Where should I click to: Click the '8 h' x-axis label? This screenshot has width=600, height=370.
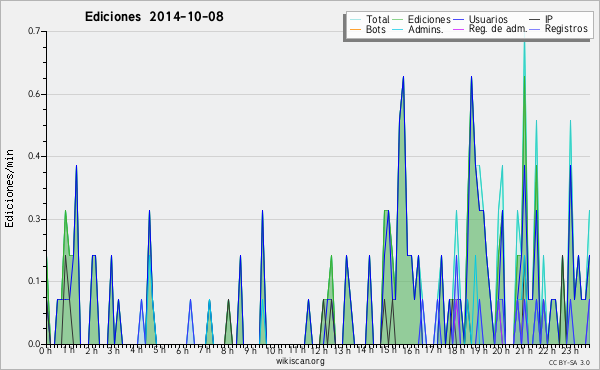click(227, 350)
